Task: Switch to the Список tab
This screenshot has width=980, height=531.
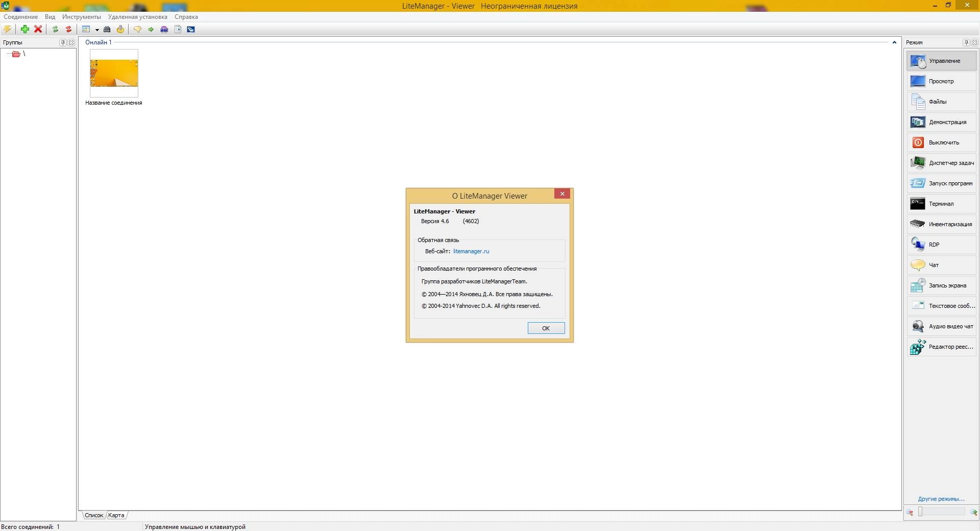Action: coord(94,515)
